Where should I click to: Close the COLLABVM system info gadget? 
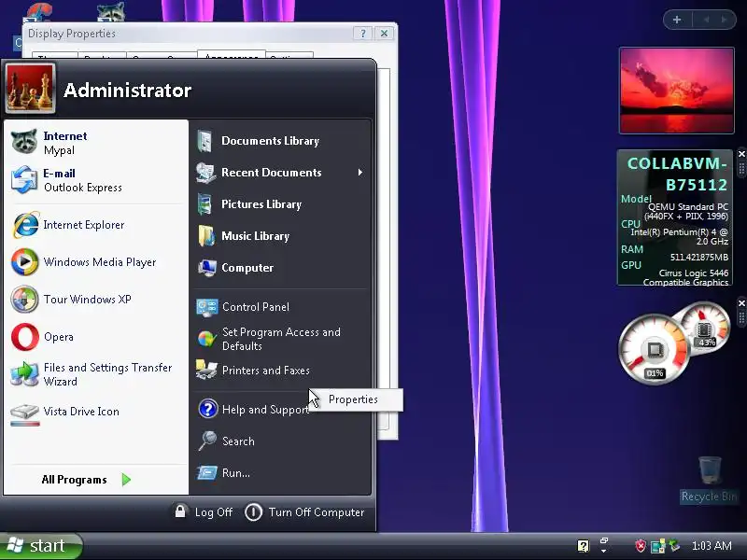pyautogui.click(x=741, y=154)
